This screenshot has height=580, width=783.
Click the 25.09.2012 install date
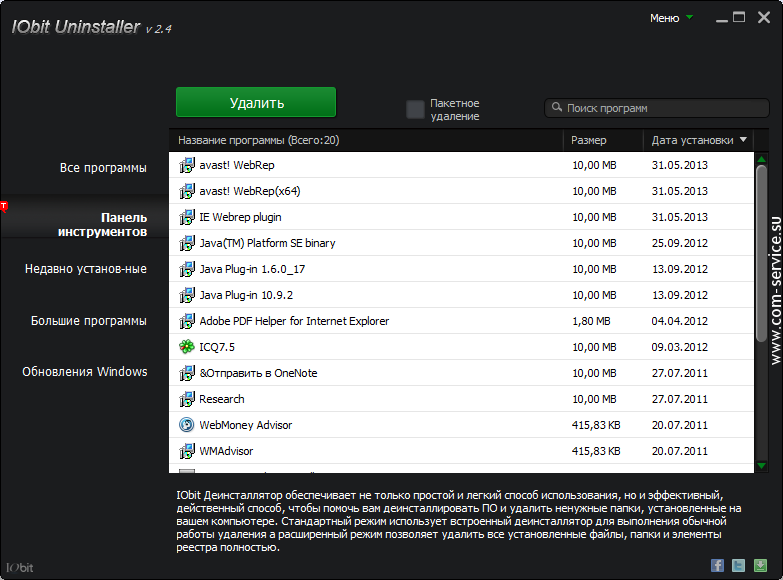(x=680, y=243)
